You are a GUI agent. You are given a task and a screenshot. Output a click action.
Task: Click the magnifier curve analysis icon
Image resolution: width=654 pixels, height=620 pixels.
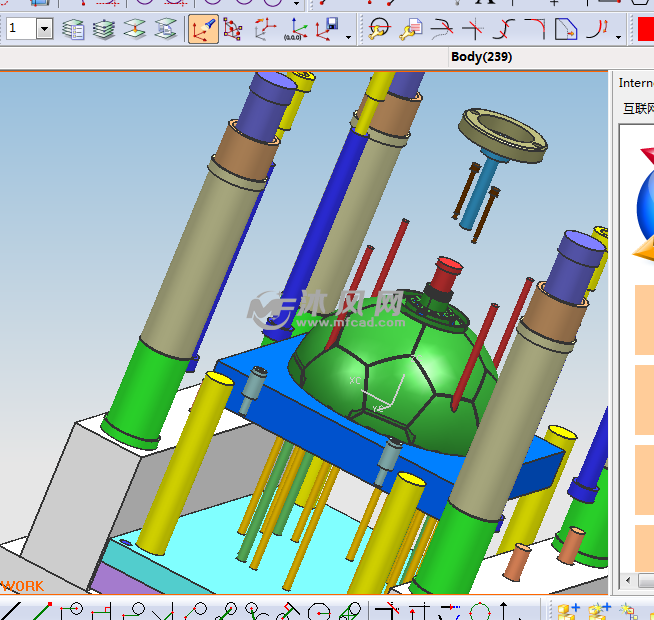(378, 29)
